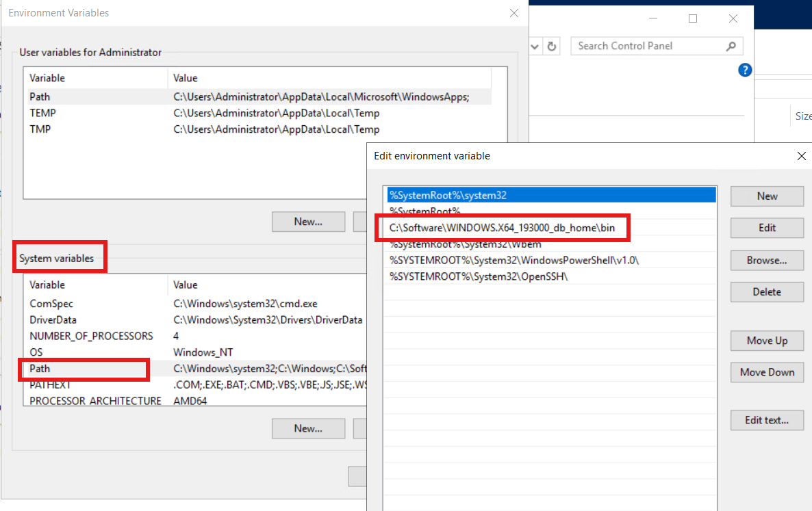The height and width of the screenshot is (511, 812).
Task: Select the system Path variable row
Action: click(196, 369)
